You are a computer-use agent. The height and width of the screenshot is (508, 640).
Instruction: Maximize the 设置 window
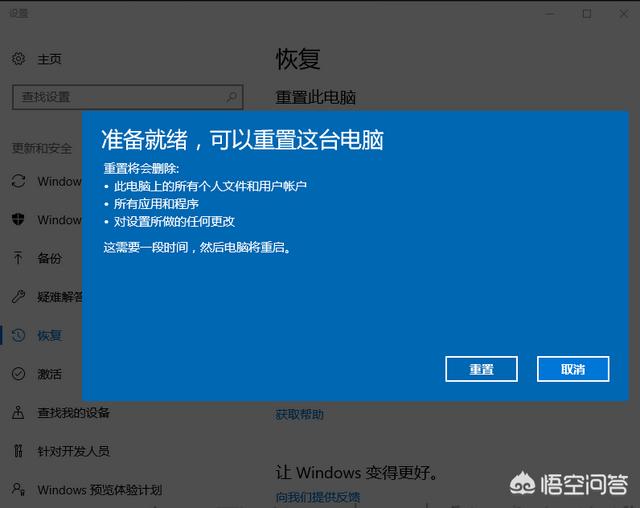[587, 14]
